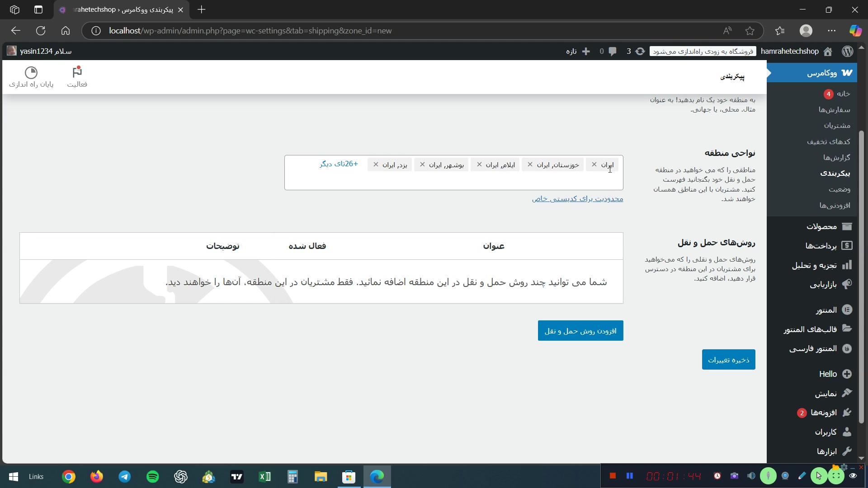Expand the +26 more regions link
This screenshot has width=868, height=488.
[339, 164]
